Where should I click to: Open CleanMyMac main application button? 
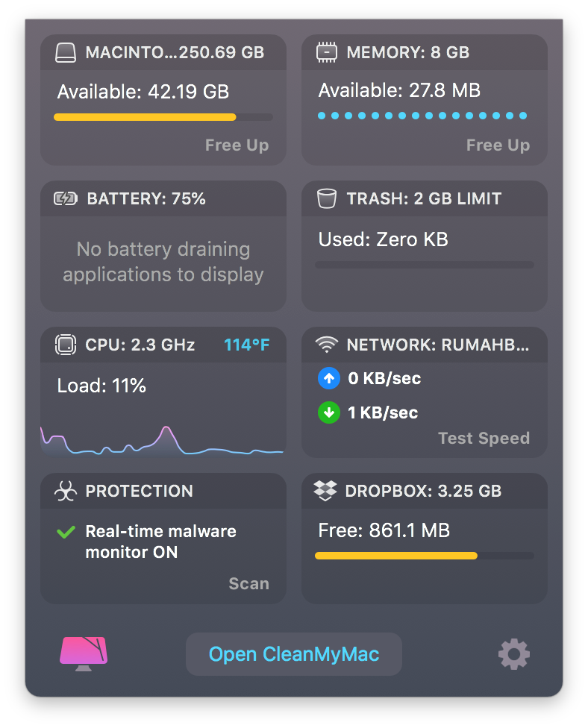coord(294,654)
